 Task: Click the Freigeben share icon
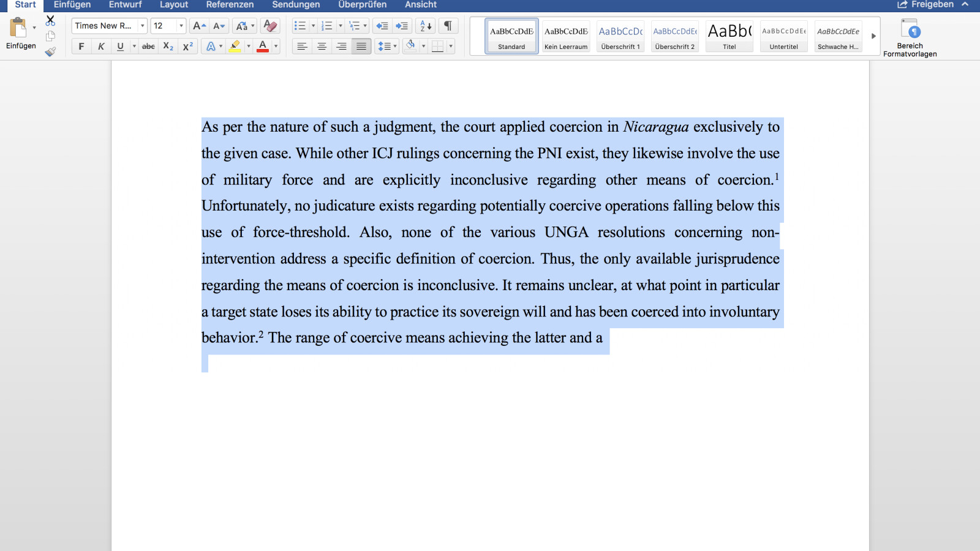pos(902,4)
